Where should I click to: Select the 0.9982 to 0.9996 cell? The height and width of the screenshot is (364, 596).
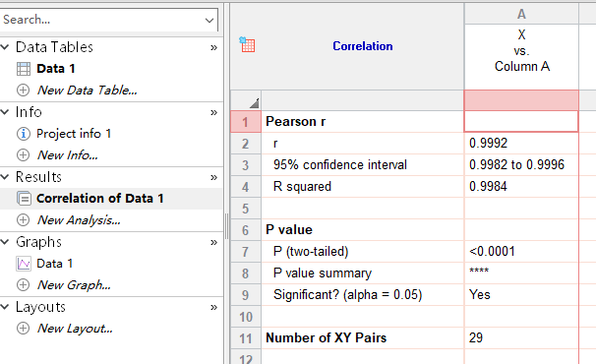tap(521, 165)
